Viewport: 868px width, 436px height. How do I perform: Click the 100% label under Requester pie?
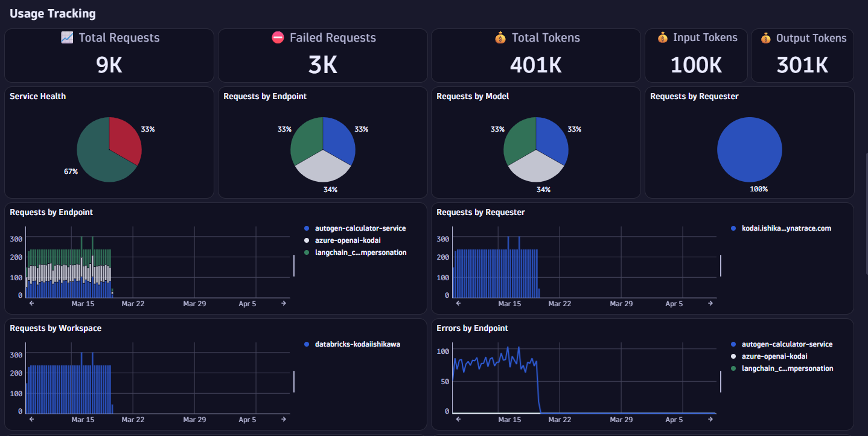[x=759, y=189]
